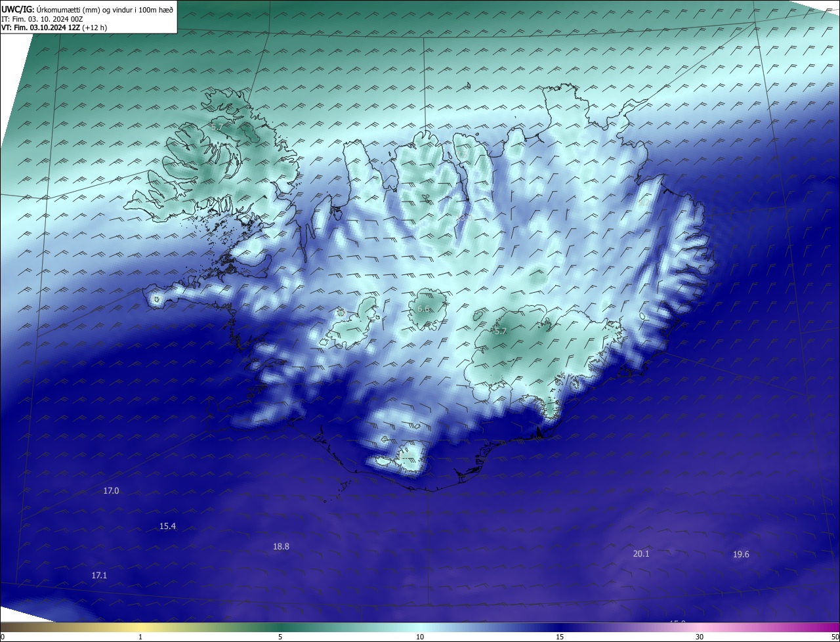
Task: Click the colorbar tick label 5
Action: pos(280,637)
